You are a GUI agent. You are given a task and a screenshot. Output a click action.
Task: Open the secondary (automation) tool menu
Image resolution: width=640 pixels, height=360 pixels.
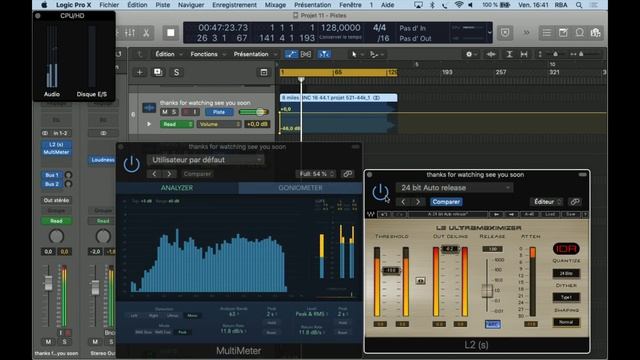click(376, 54)
